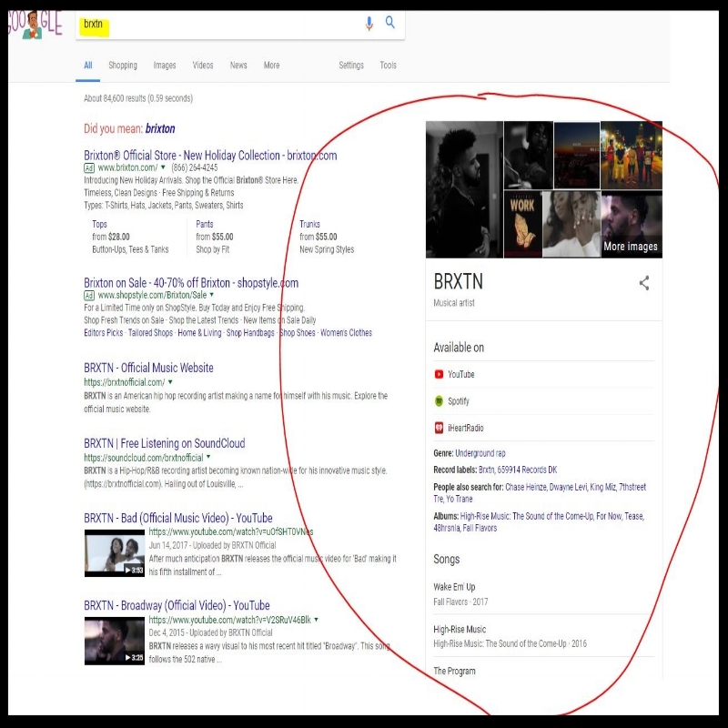728x728 pixels.
Task: Click the Trunks sitelink
Action: pyautogui.click(x=309, y=224)
